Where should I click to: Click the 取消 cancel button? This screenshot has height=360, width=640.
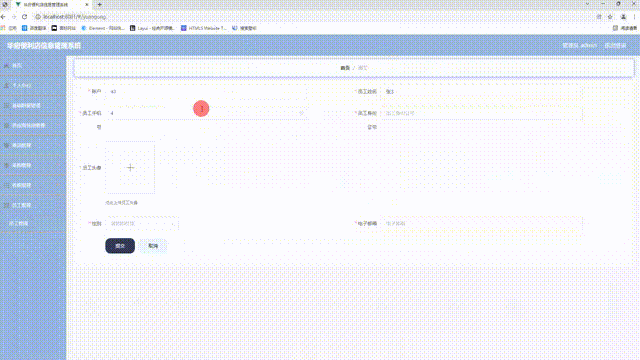[x=153, y=246]
